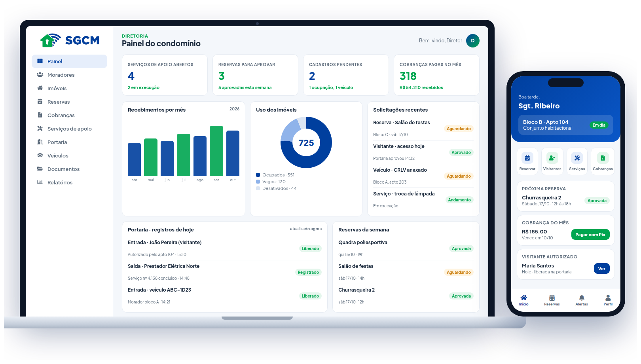Click 'Andamento' badge on lamp service
The width and height of the screenshot is (641, 364).
[x=459, y=200]
